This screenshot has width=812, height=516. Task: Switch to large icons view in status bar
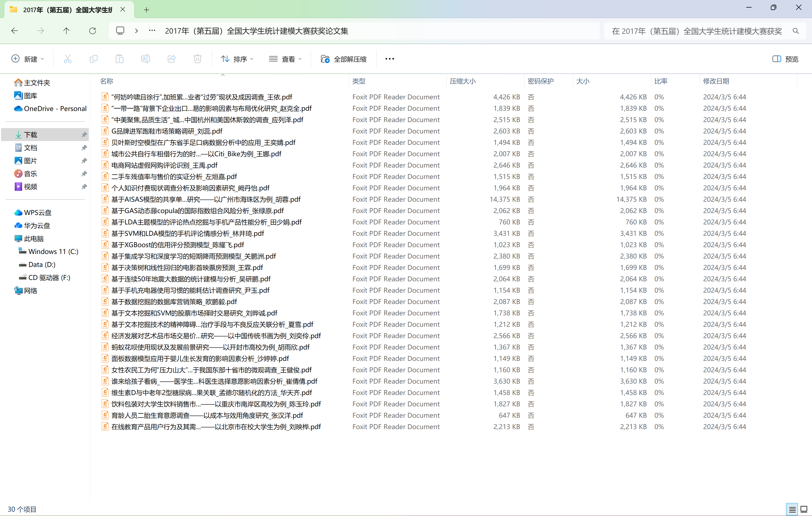804,509
